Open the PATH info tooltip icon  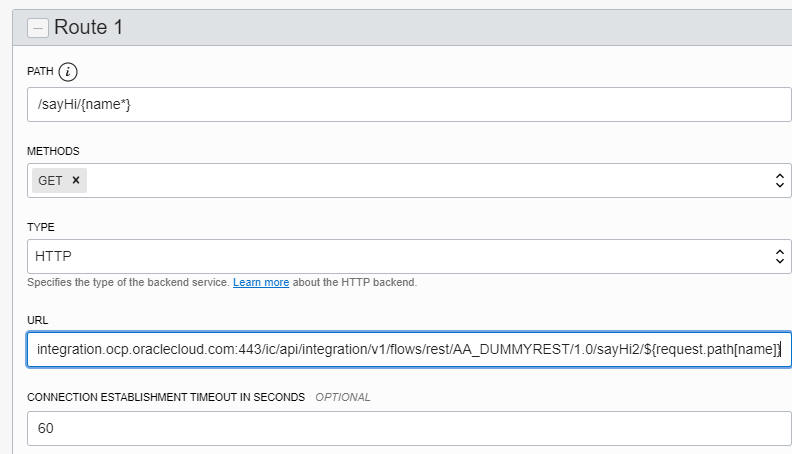68,72
